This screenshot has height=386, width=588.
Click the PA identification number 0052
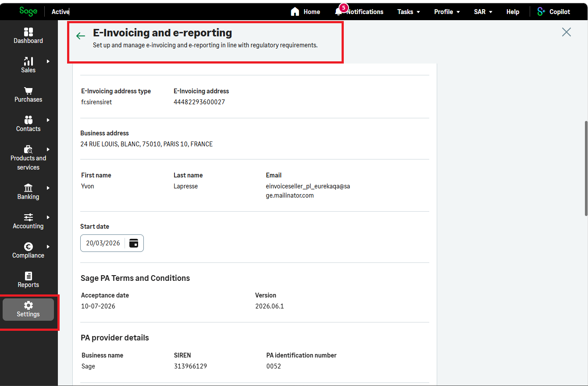pyautogui.click(x=274, y=366)
